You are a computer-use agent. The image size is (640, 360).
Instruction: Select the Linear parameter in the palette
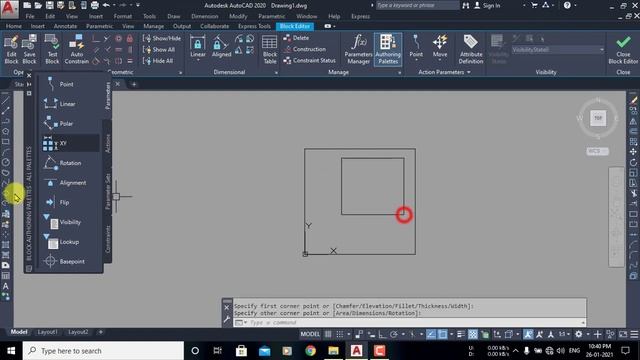pos(70,104)
